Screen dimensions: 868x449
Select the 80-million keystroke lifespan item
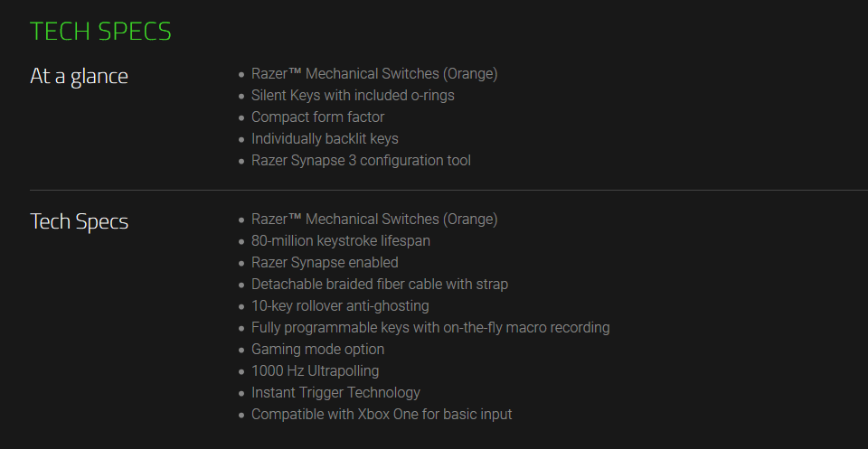coord(341,240)
